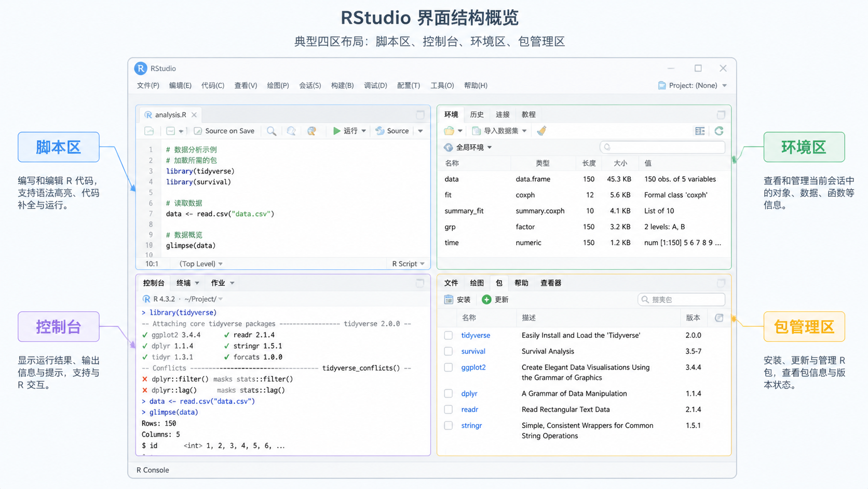Screen dimensions: 868x489
Task: Expand the 运行 dropdown arrow
Action: click(364, 131)
